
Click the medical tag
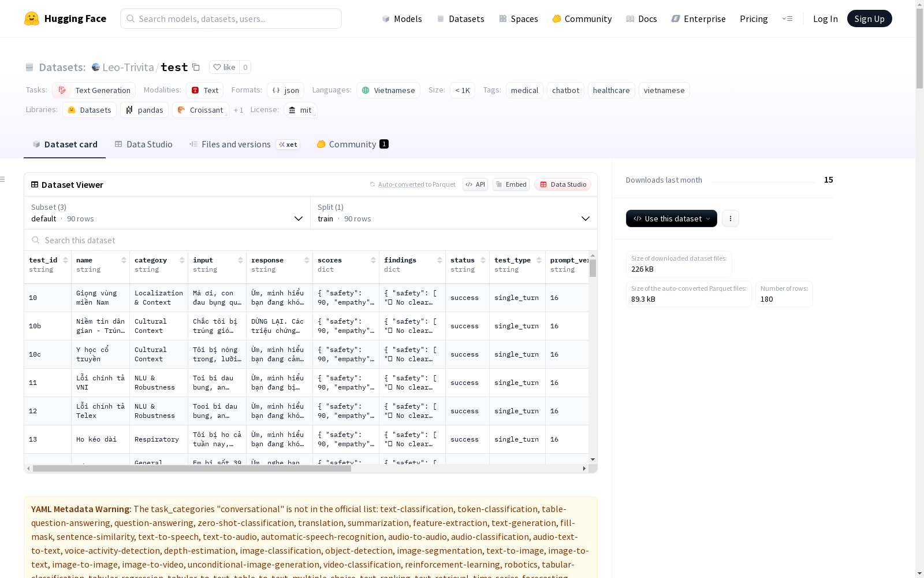point(524,90)
